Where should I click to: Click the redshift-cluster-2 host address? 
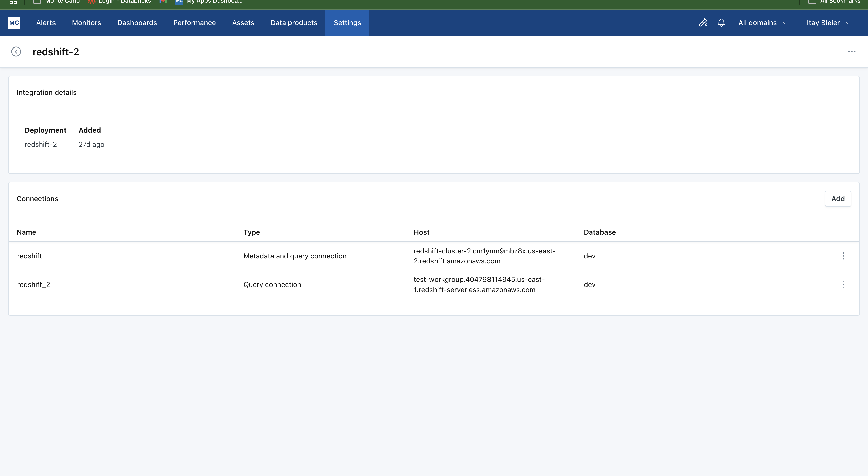pyautogui.click(x=484, y=256)
